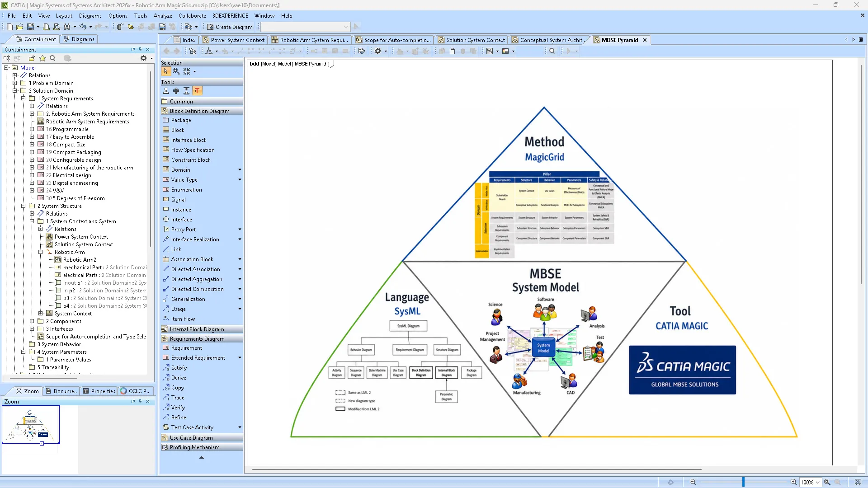Toggle the arrow selection tool
868x488 pixels.
pyautogui.click(x=165, y=71)
